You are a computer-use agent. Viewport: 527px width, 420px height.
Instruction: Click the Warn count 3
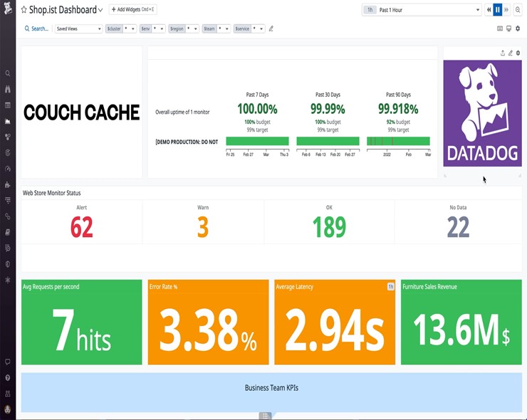click(203, 227)
